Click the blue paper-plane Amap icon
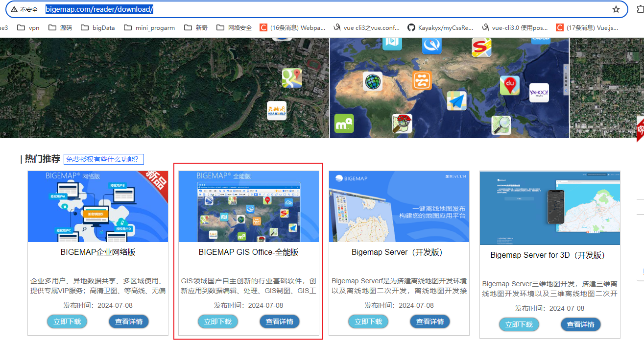This screenshot has width=644, height=346. coord(456,100)
